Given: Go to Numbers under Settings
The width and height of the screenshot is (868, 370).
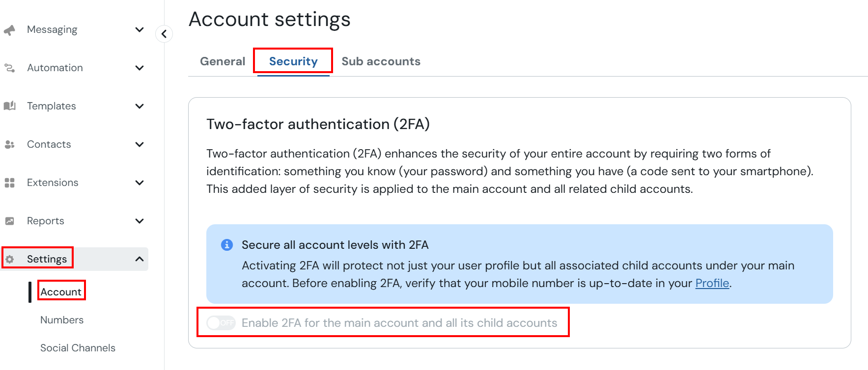Looking at the screenshot, I should pos(62,320).
